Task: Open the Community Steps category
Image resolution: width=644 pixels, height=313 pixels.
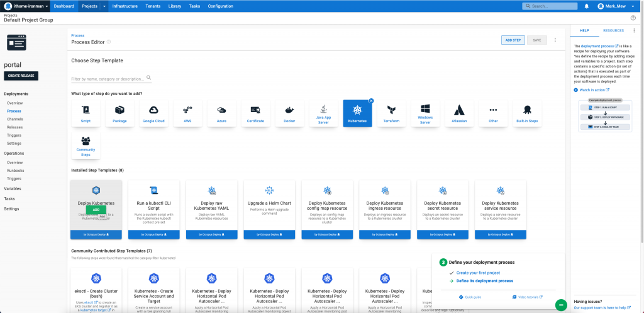Action: pyautogui.click(x=86, y=145)
